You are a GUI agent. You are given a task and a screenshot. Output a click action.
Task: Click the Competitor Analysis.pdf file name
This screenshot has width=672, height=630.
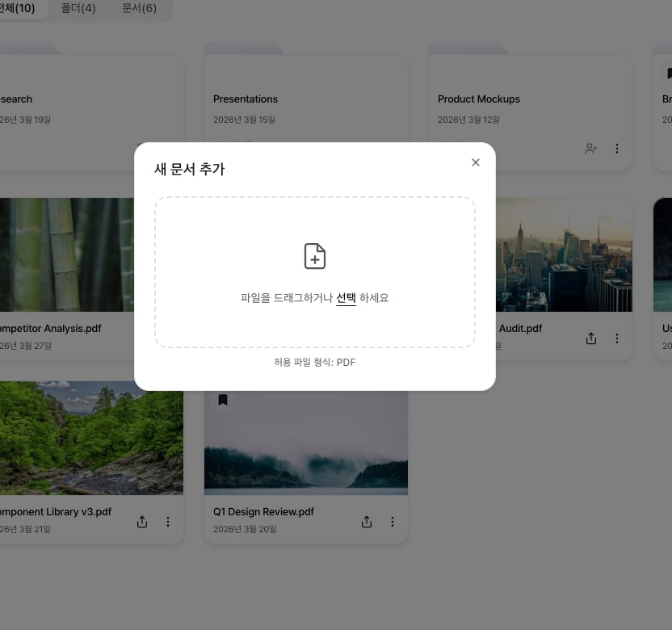click(x=51, y=329)
